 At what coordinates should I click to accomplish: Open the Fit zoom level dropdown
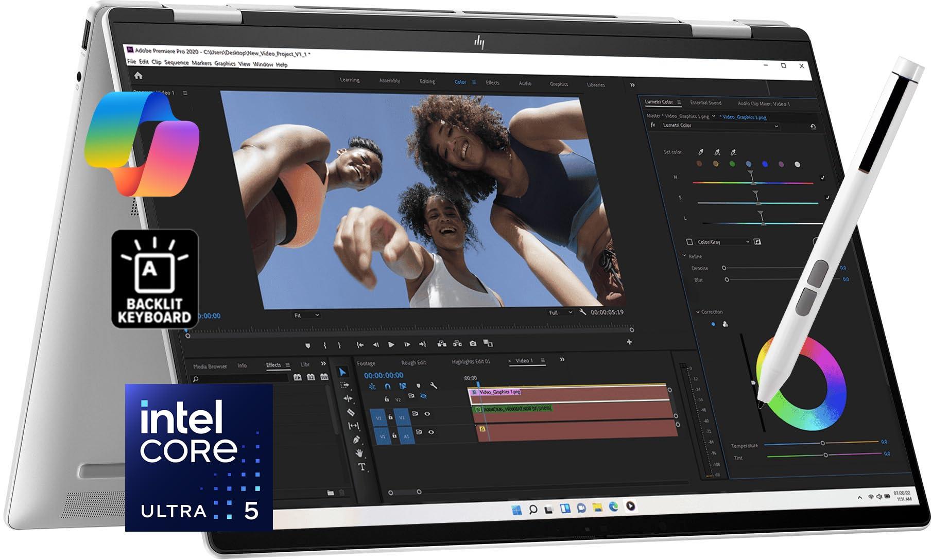pos(306,315)
